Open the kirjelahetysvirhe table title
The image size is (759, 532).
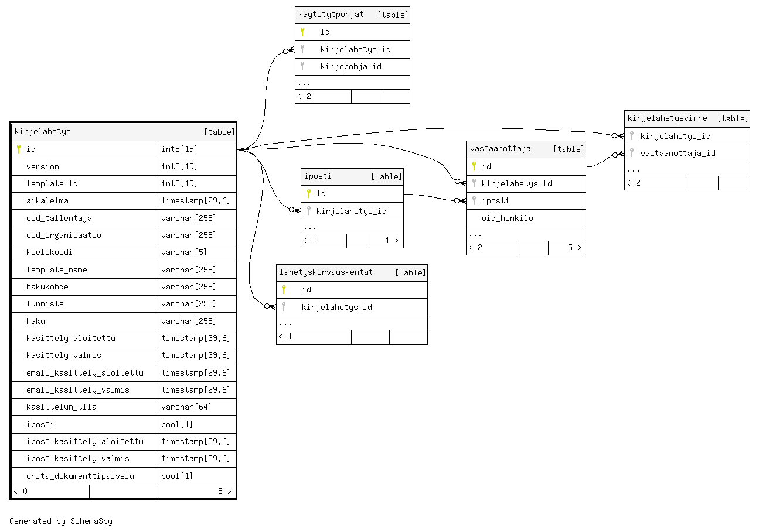click(x=667, y=118)
